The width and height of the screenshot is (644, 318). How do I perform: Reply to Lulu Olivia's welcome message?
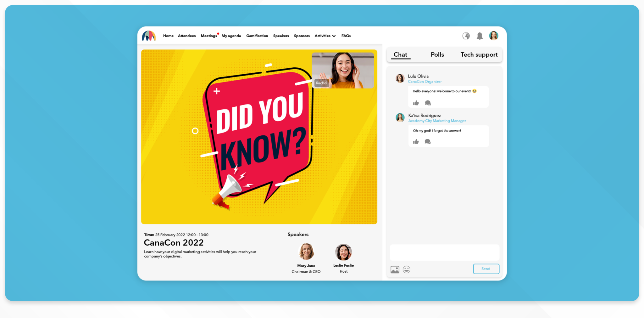[x=427, y=103]
